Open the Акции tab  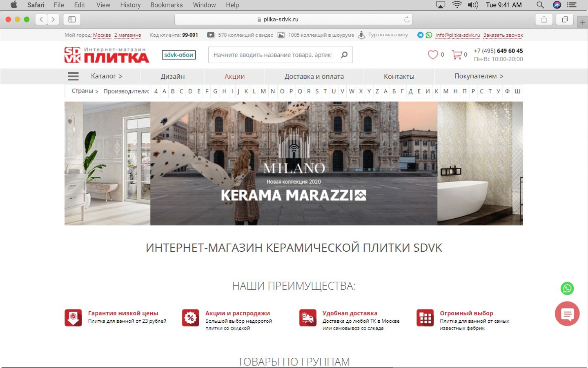pos(234,76)
